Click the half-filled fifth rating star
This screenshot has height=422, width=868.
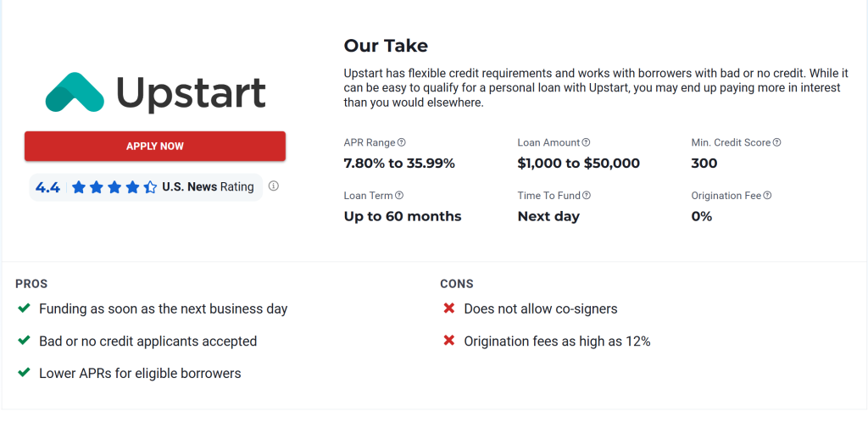click(x=150, y=187)
